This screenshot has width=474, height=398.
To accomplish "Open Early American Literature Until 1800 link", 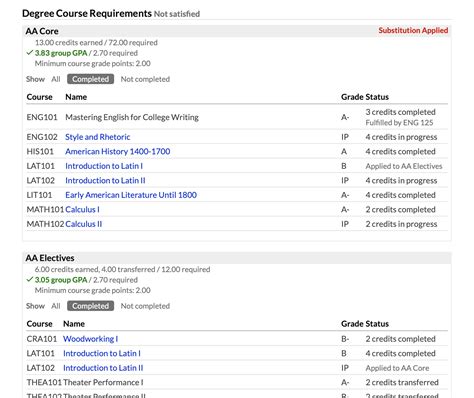I will point(131,195).
